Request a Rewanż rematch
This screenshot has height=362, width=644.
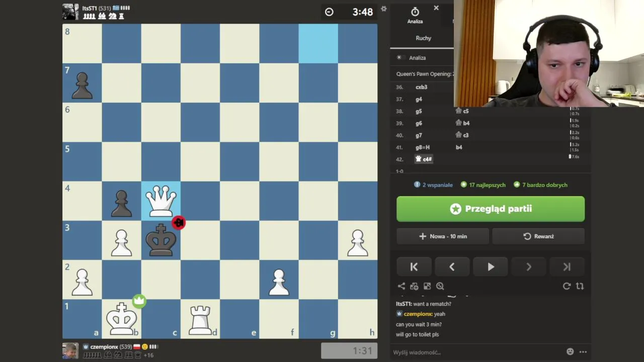click(538, 236)
